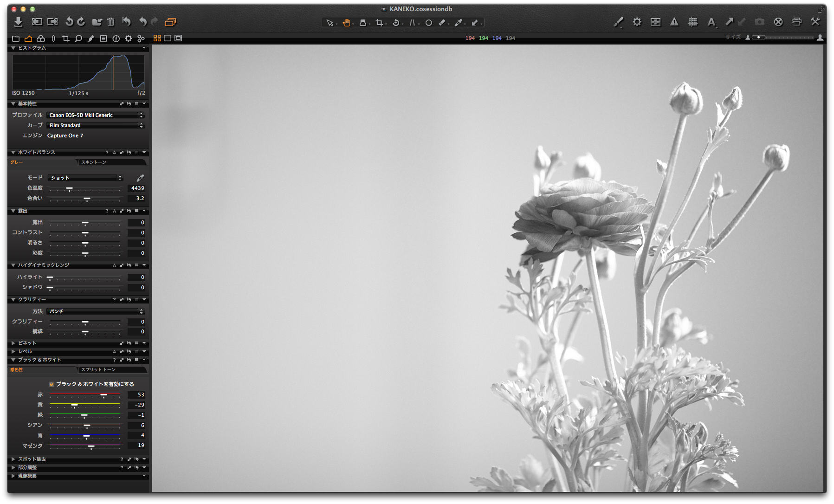Select the Crop cursor tool

tap(380, 23)
